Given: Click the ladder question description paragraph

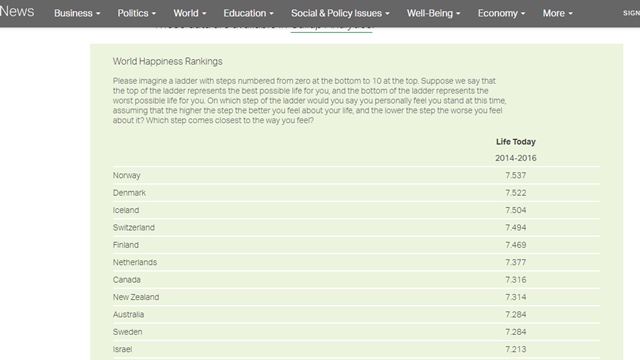Looking at the screenshot, I should pos(309,100).
